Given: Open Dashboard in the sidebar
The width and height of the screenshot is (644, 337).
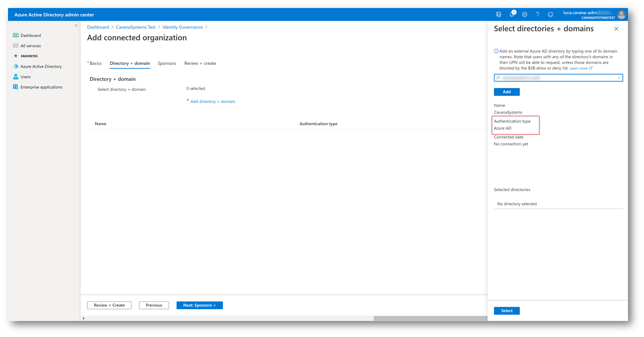Looking at the screenshot, I should pyautogui.click(x=31, y=35).
